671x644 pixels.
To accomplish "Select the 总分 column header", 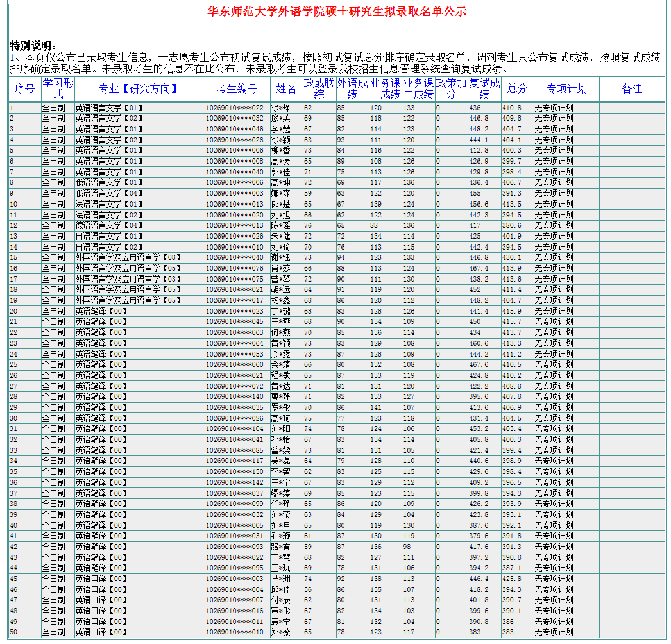I will [x=517, y=89].
